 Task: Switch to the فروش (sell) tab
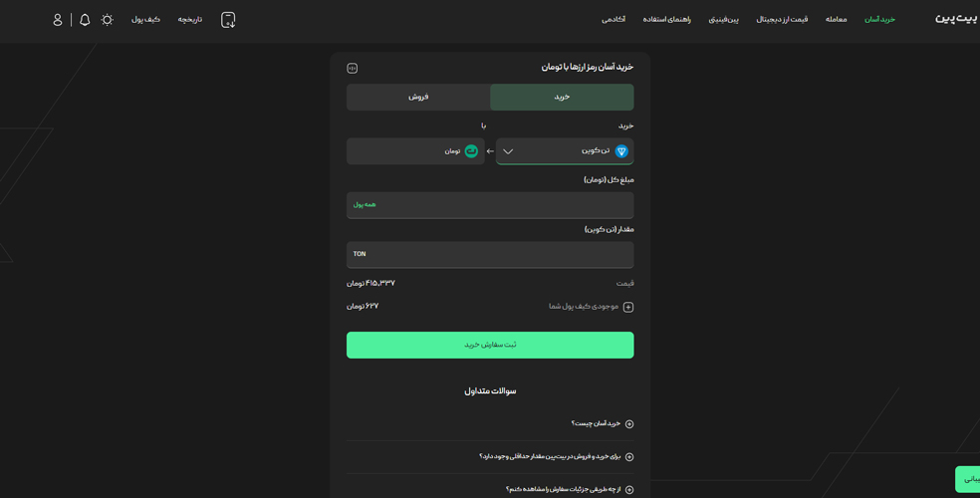(418, 97)
